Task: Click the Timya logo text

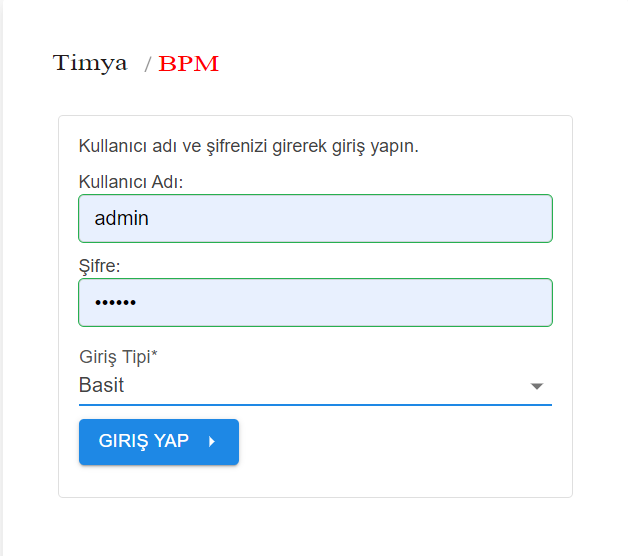Action: tap(90, 64)
